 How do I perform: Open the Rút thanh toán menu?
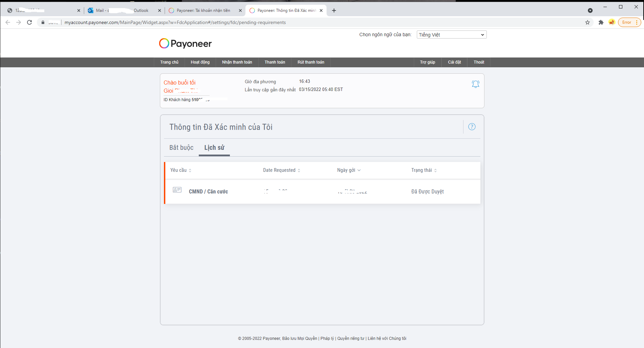tap(311, 62)
